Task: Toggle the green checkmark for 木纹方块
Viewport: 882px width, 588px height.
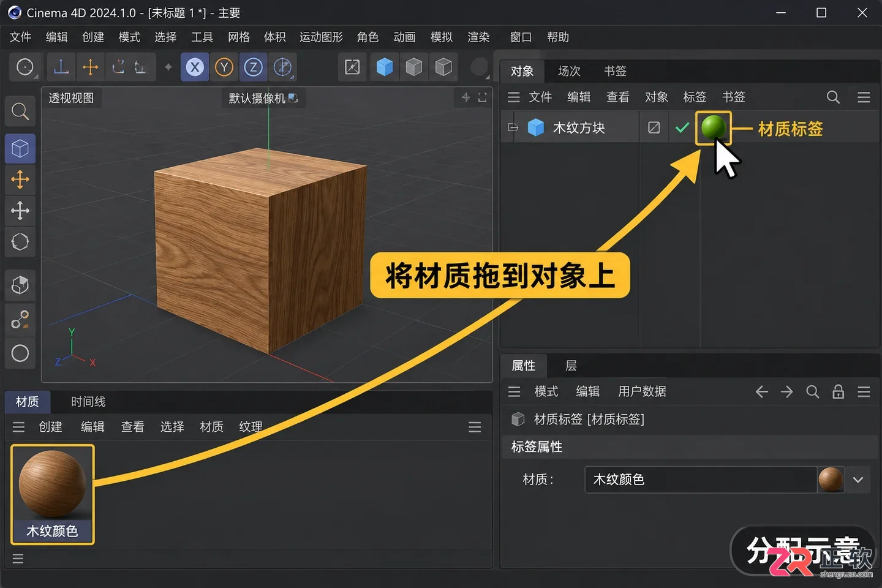Action: pyautogui.click(x=682, y=127)
